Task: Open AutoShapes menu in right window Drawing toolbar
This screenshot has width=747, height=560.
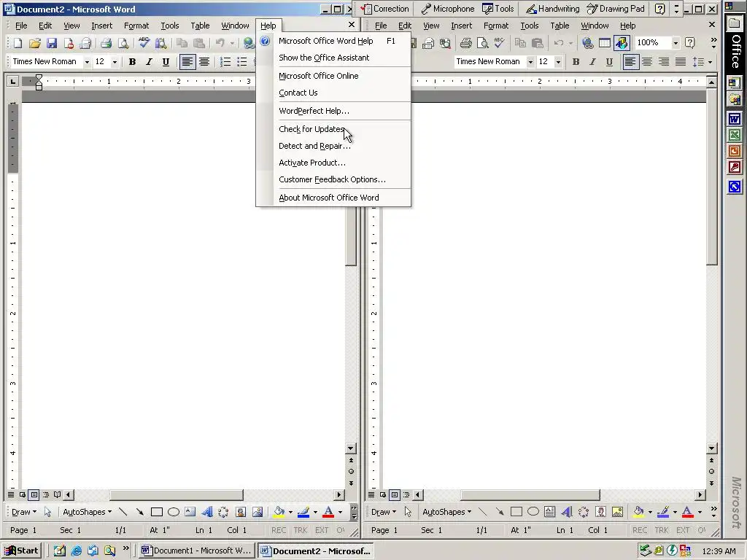Action: point(447,512)
